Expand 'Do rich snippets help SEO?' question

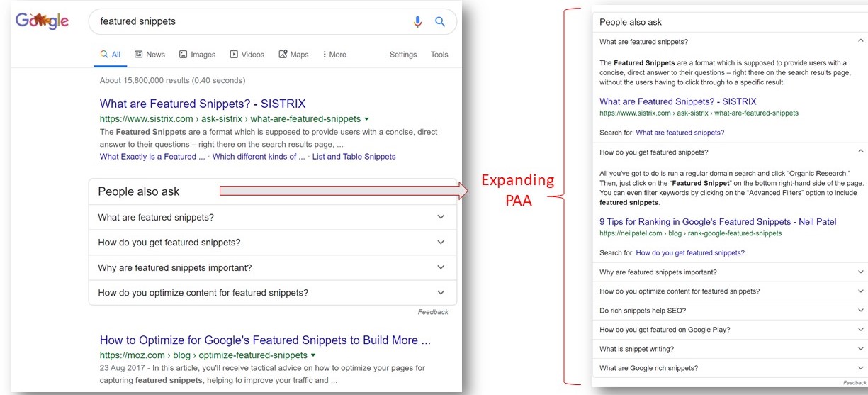pos(728,311)
